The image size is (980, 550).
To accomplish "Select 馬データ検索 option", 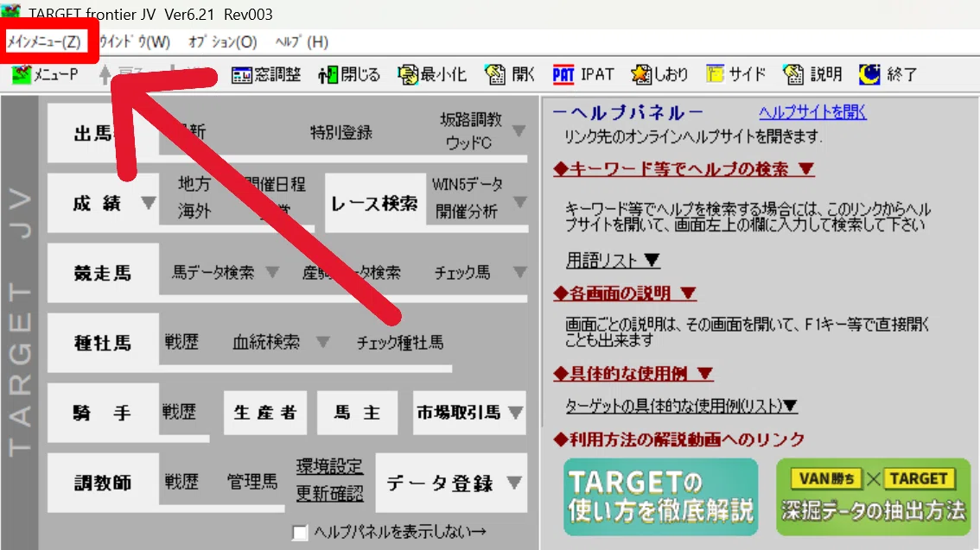I will click(x=213, y=272).
